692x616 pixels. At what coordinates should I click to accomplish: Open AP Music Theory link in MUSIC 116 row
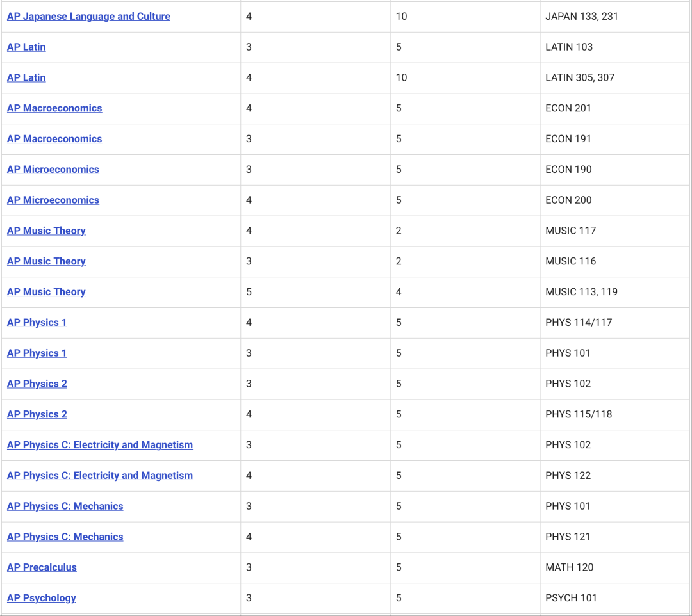pyautogui.click(x=46, y=261)
